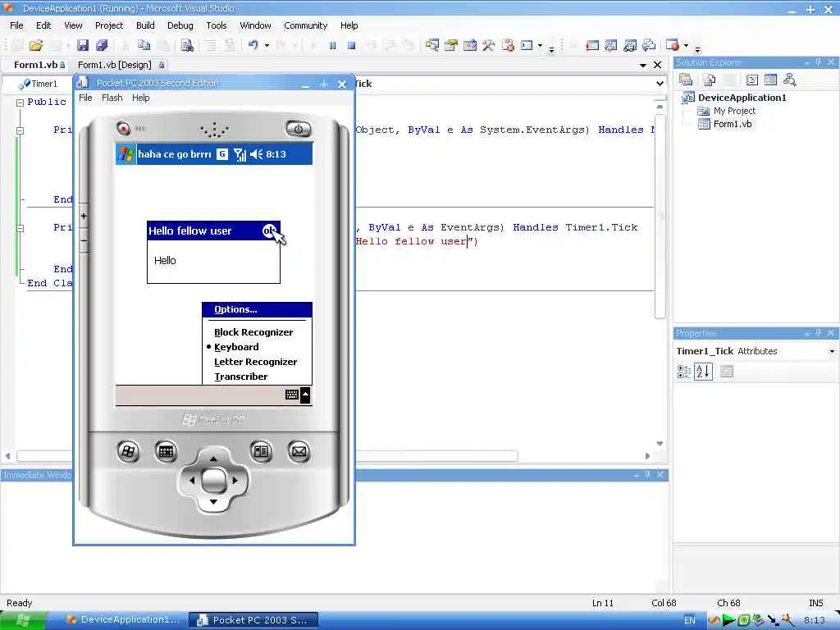
Task: Select Transcriber input method
Action: click(240, 377)
